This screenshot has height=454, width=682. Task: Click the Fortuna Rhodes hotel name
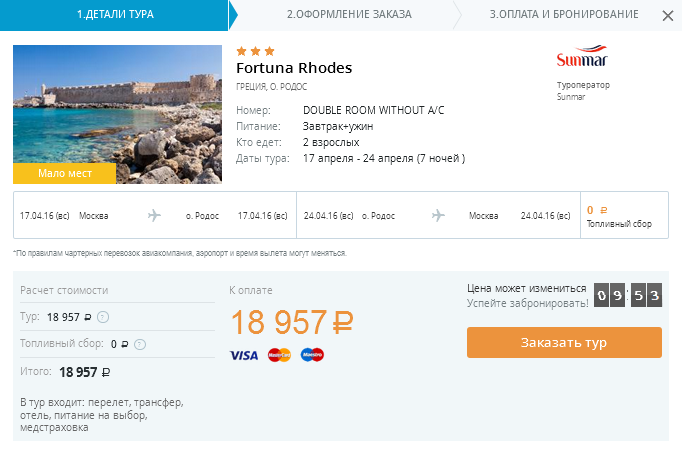point(294,68)
